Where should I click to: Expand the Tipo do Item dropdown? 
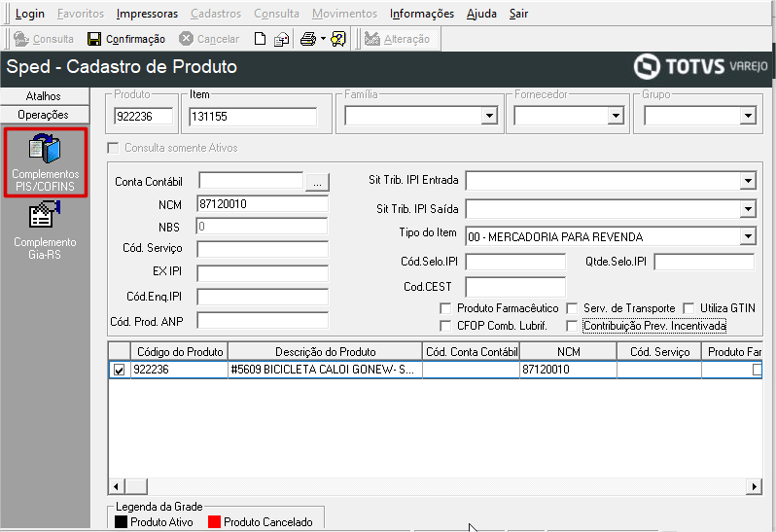coord(748,236)
